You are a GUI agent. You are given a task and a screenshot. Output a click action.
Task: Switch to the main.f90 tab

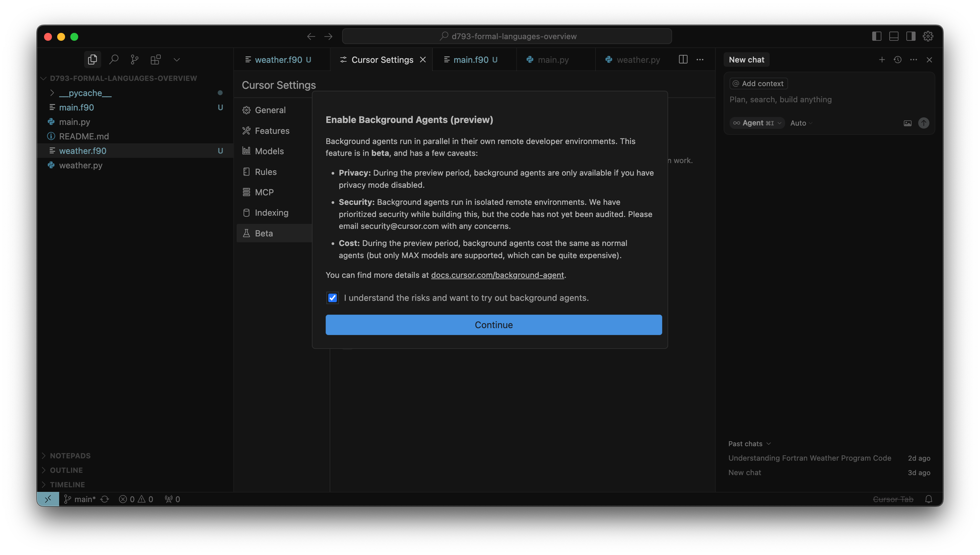[471, 60]
